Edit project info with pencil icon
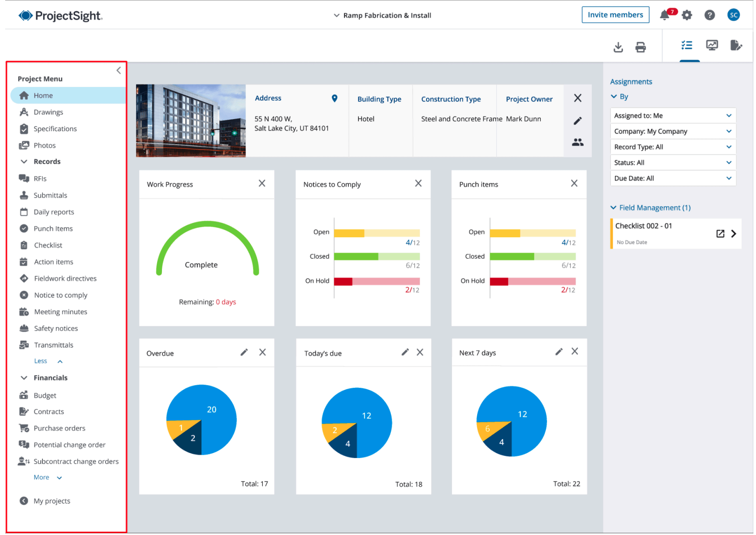This screenshot has height=535, width=756. click(x=578, y=121)
